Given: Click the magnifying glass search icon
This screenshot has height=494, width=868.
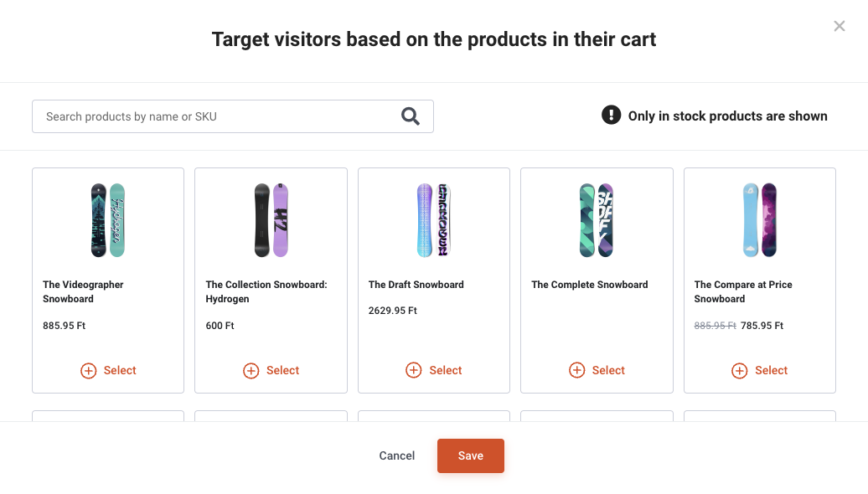Looking at the screenshot, I should [411, 116].
